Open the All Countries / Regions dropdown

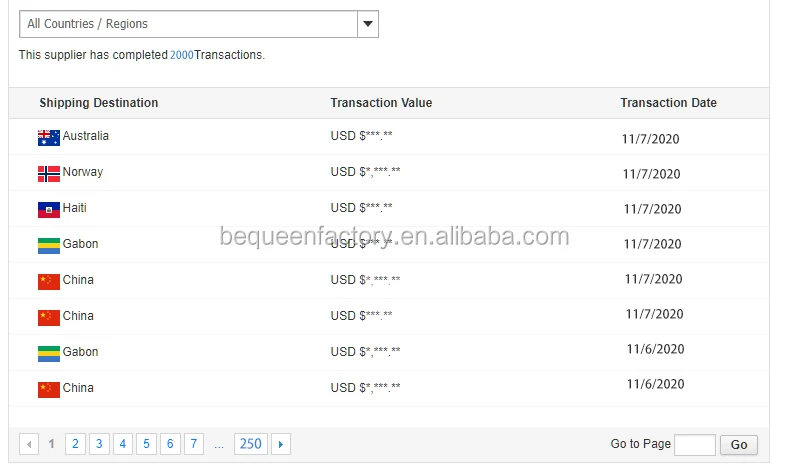tap(188, 24)
